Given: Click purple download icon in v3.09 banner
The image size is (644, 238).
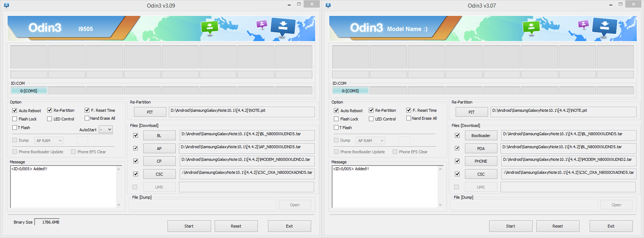Looking at the screenshot, I should tap(261, 25).
